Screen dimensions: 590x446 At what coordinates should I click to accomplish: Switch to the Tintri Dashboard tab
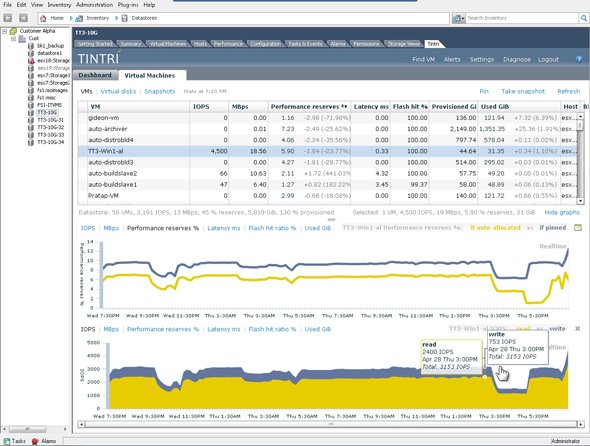coord(95,75)
